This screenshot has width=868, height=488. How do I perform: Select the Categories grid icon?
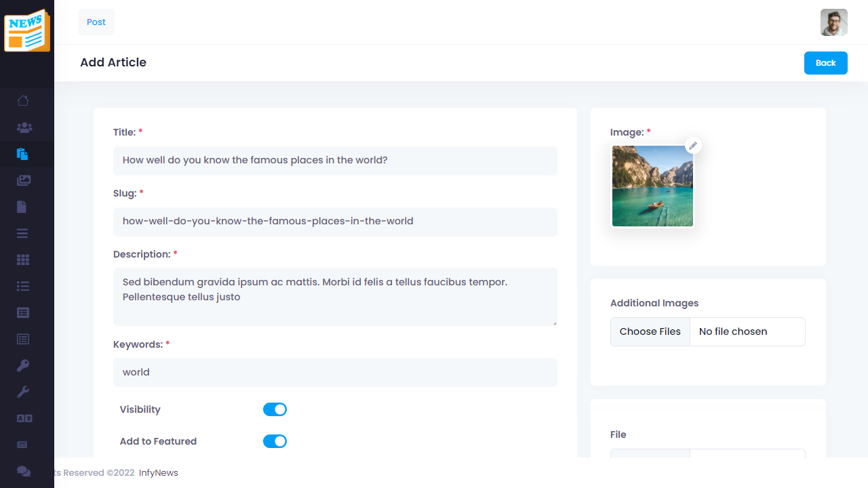22,260
